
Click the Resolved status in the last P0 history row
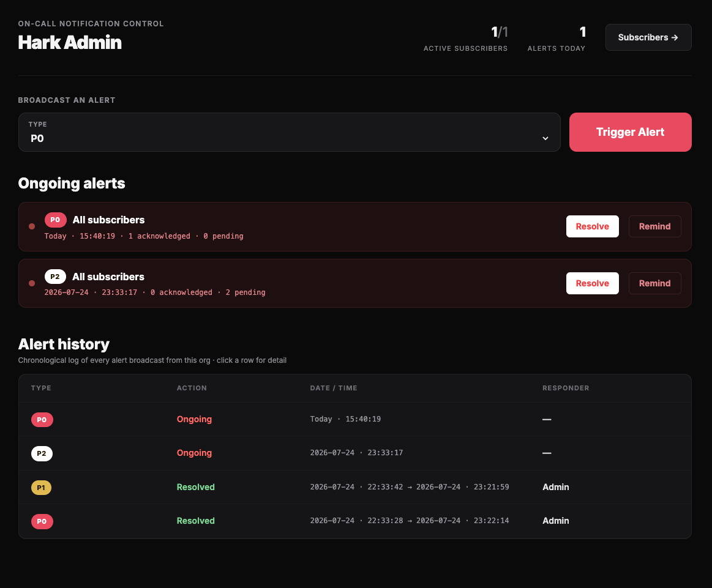click(x=196, y=521)
